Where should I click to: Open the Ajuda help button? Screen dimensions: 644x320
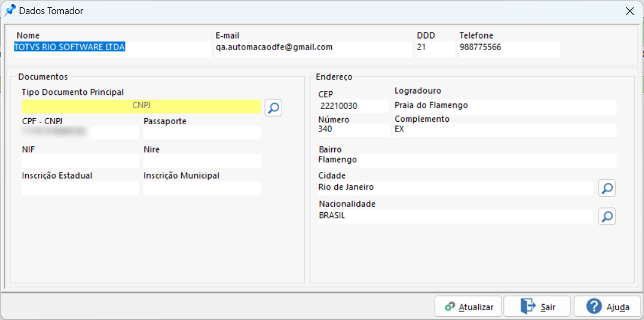click(607, 307)
